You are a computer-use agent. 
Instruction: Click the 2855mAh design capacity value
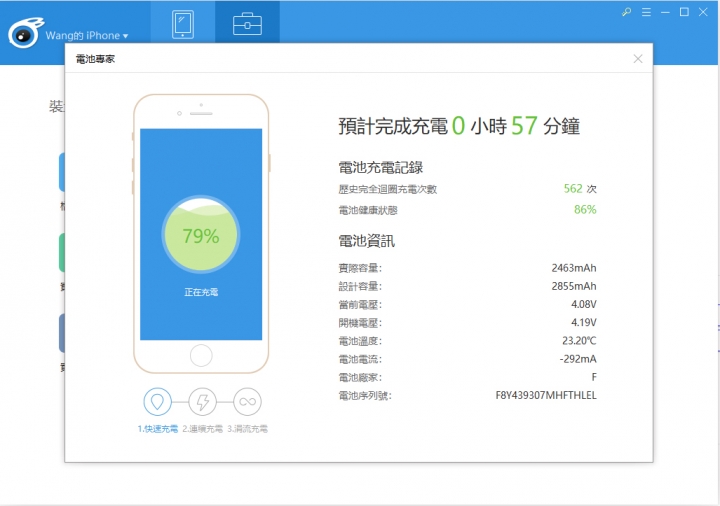tap(574, 286)
